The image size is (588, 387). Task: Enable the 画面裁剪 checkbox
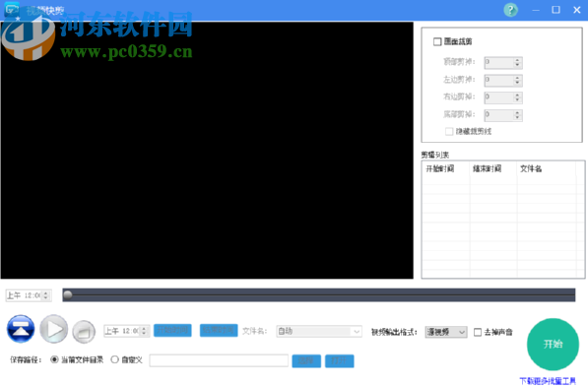pos(437,41)
